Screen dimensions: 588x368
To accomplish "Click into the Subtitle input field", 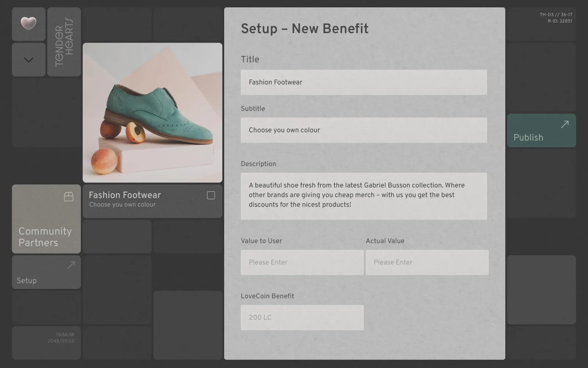I will (x=364, y=130).
